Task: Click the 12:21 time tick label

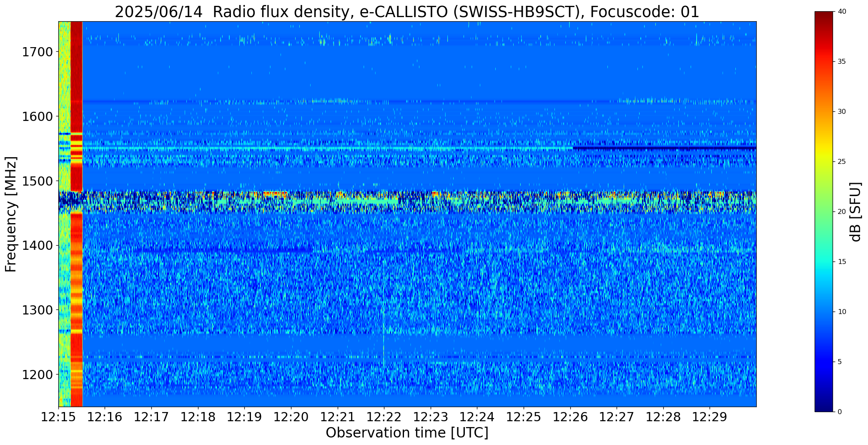Action: point(338,417)
